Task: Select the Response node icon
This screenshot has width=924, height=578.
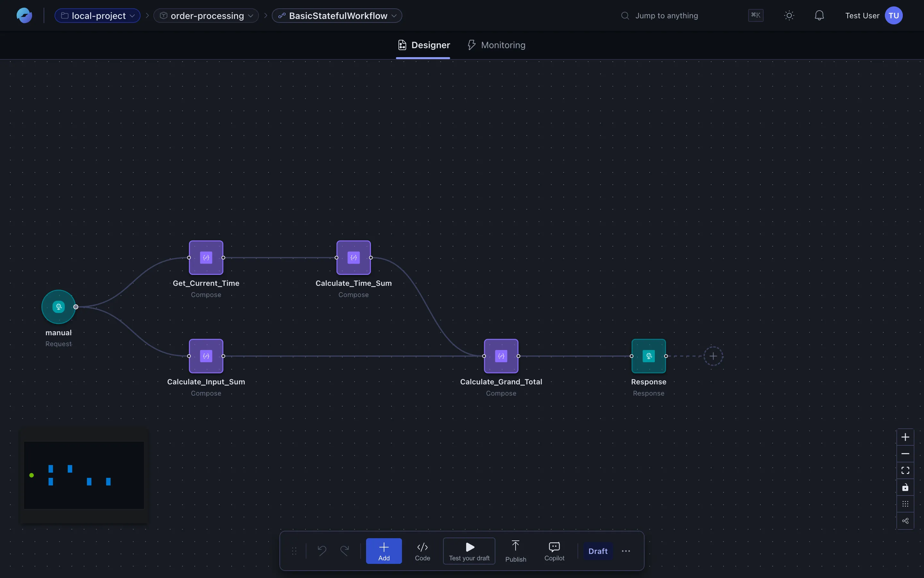Action: point(649,356)
